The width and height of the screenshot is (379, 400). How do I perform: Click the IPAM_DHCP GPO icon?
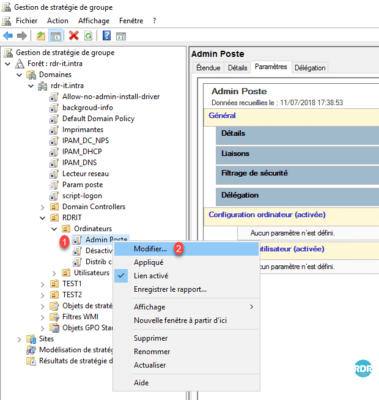click(x=54, y=152)
